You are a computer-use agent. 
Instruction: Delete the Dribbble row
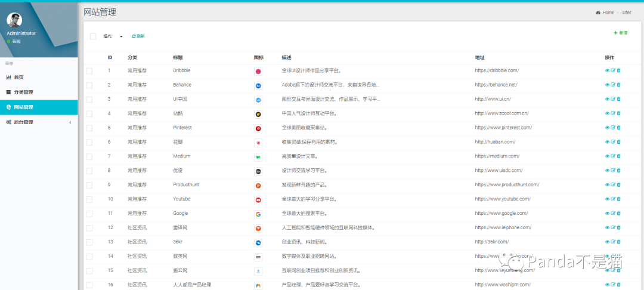pyautogui.click(x=618, y=70)
